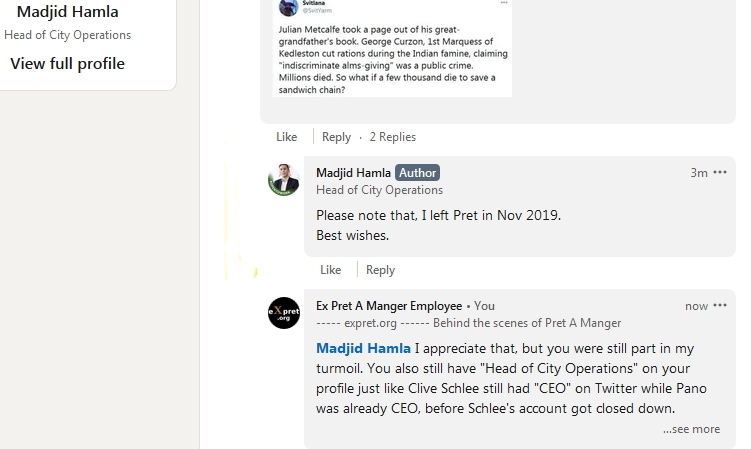Expand comment with "...see more"
The image size is (751, 449).
(691, 429)
